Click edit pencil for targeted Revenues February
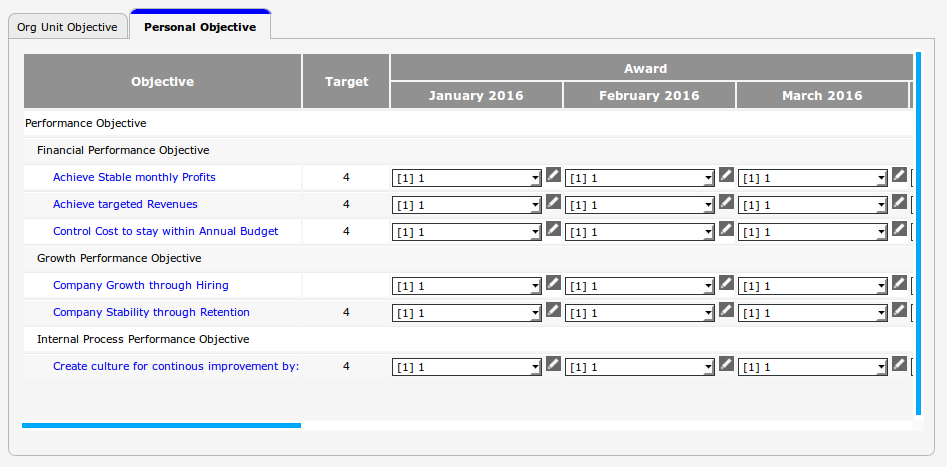Viewport: 947px width, 467px height. [726, 202]
